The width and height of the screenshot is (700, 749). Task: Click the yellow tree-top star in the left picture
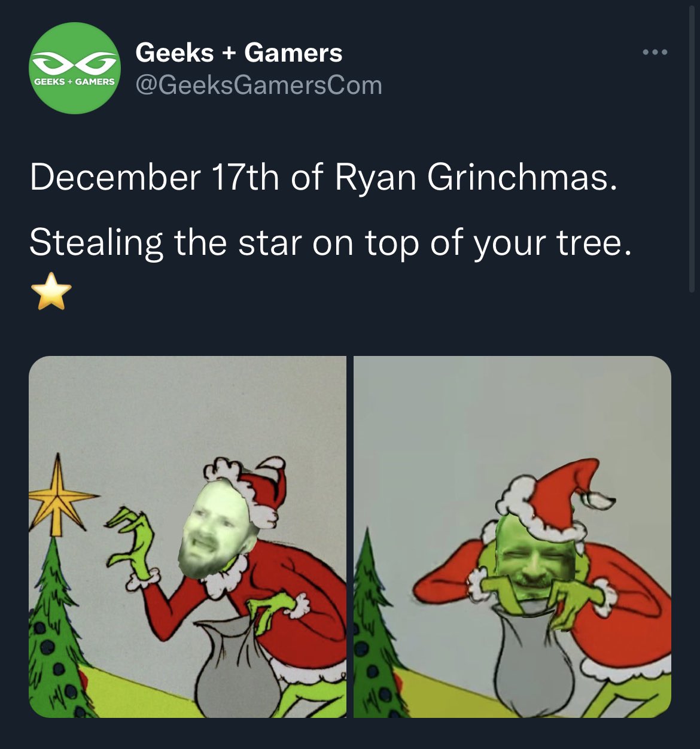(x=59, y=495)
